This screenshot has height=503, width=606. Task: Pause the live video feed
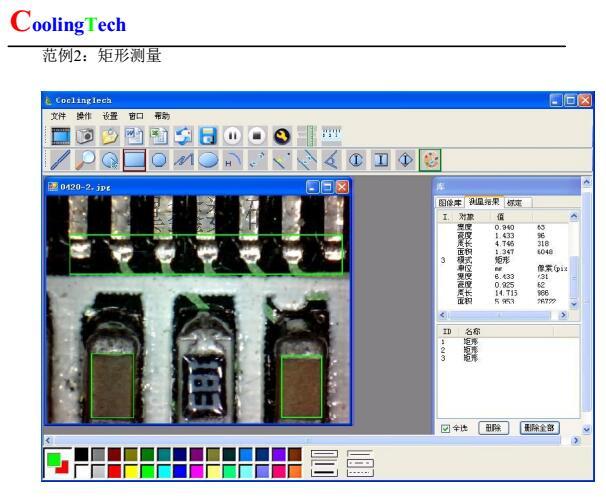pyautogui.click(x=233, y=136)
